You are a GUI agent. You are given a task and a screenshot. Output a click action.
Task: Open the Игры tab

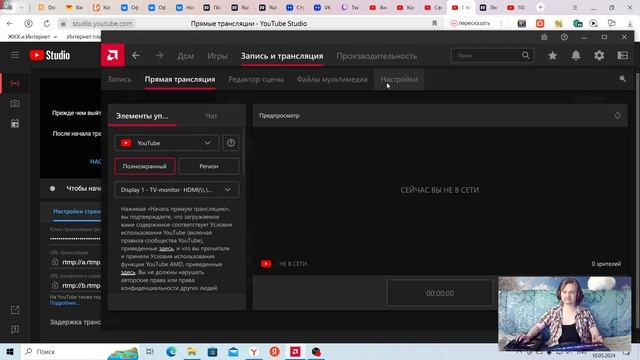point(217,56)
